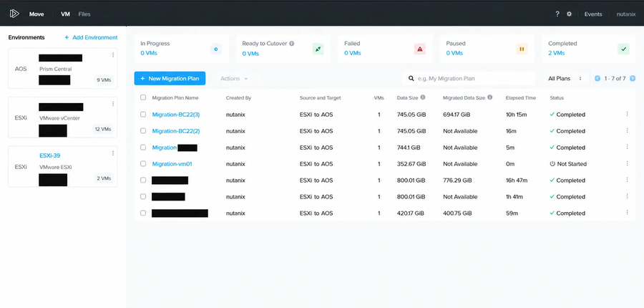
Task: Click New Migration Plan button
Action: pos(170,78)
